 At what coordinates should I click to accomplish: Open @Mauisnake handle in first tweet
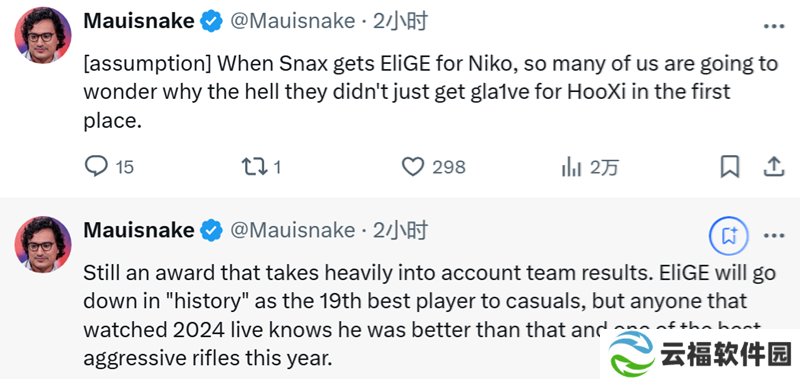pos(293,21)
